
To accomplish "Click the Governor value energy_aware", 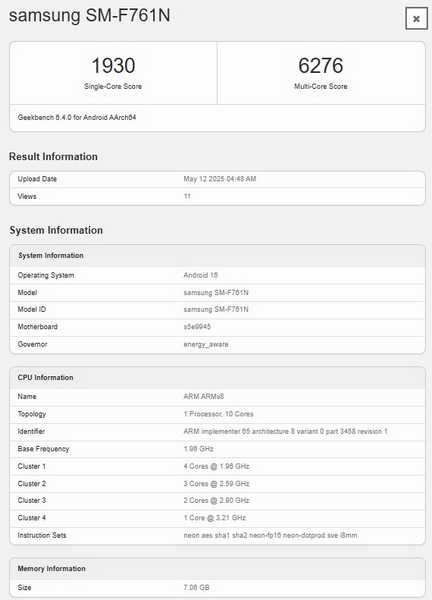I will 206,344.
